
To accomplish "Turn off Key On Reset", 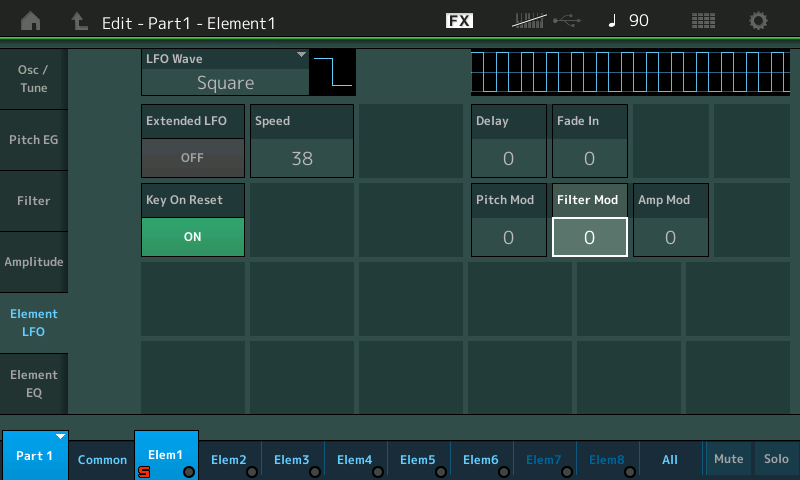I will click(x=192, y=237).
